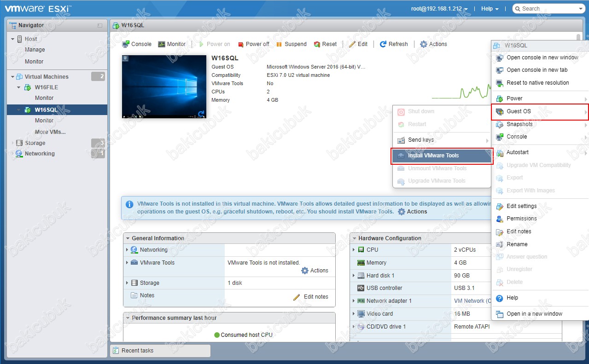
Task: Click the Storage icon in Navigator
Action: point(19,143)
